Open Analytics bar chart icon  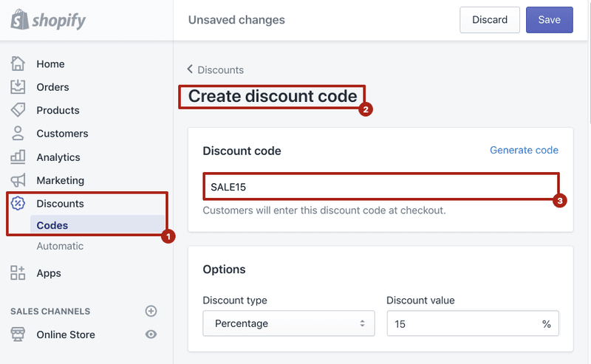(18, 157)
